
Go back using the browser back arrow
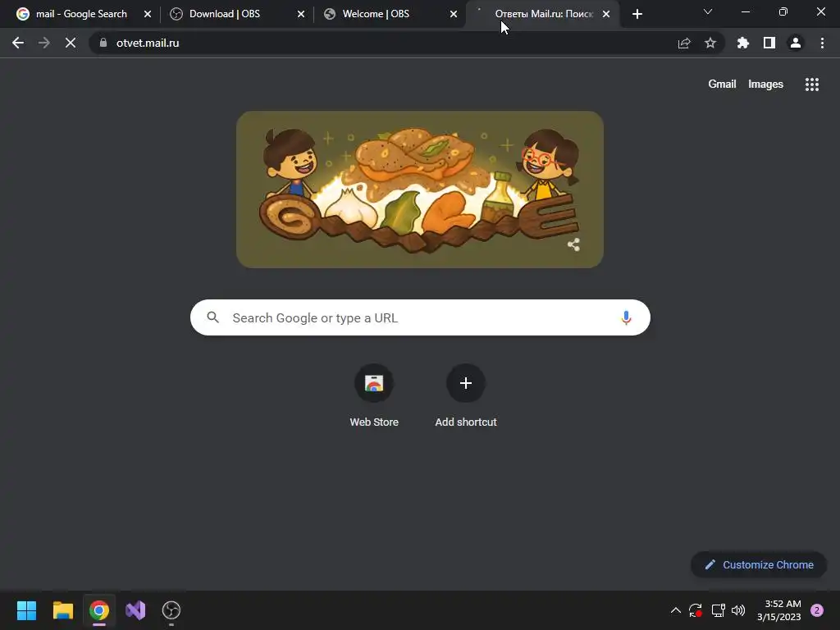tap(18, 43)
